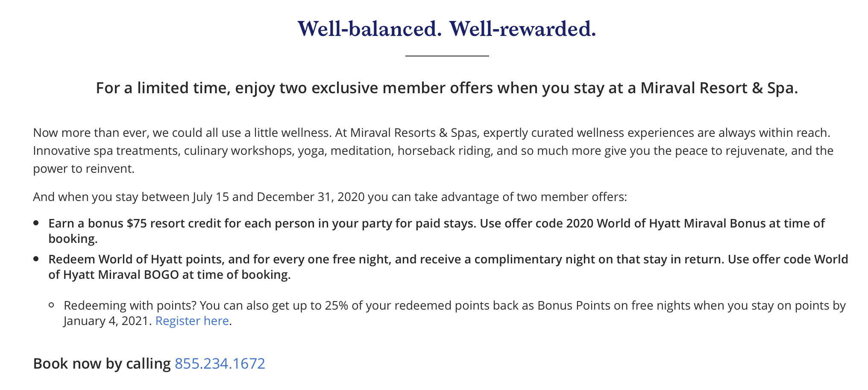Click the "Book now by calling" text
This screenshot has width=868, height=390.
click(102, 363)
